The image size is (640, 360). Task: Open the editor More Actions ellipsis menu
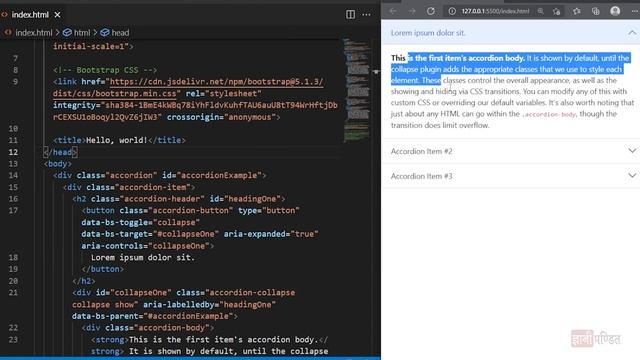pyautogui.click(x=366, y=15)
